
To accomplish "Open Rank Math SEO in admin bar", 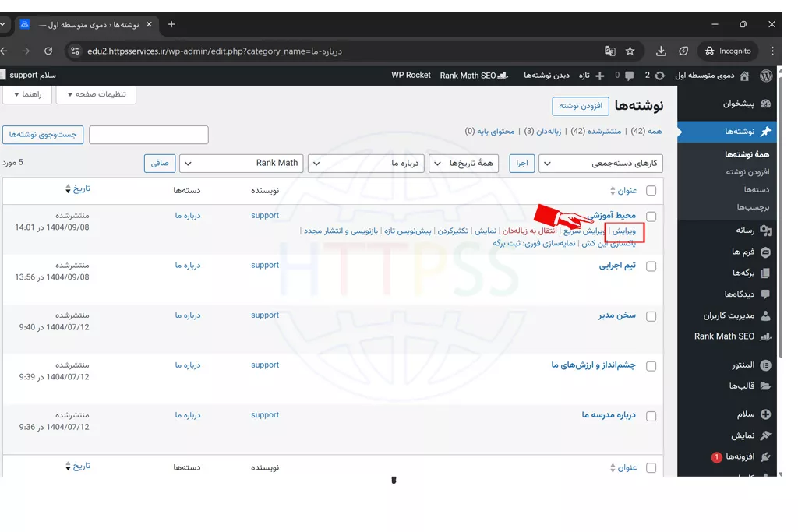I will point(474,76).
